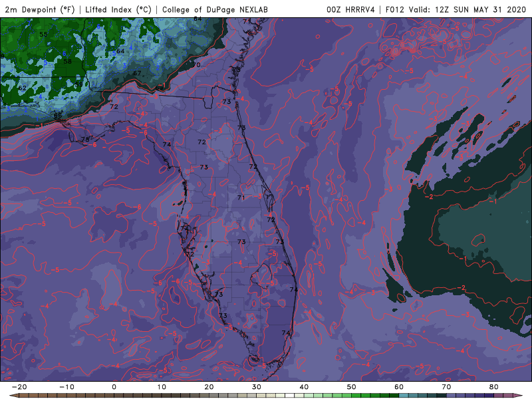Screen dimensions: 532x399
Task: Click the -20 label on the color scale
Action: (19, 387)
